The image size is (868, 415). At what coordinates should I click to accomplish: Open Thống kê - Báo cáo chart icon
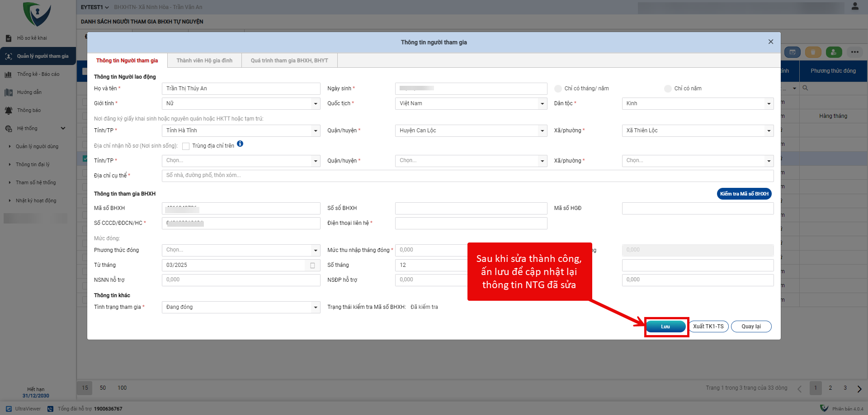pos(8,75)
